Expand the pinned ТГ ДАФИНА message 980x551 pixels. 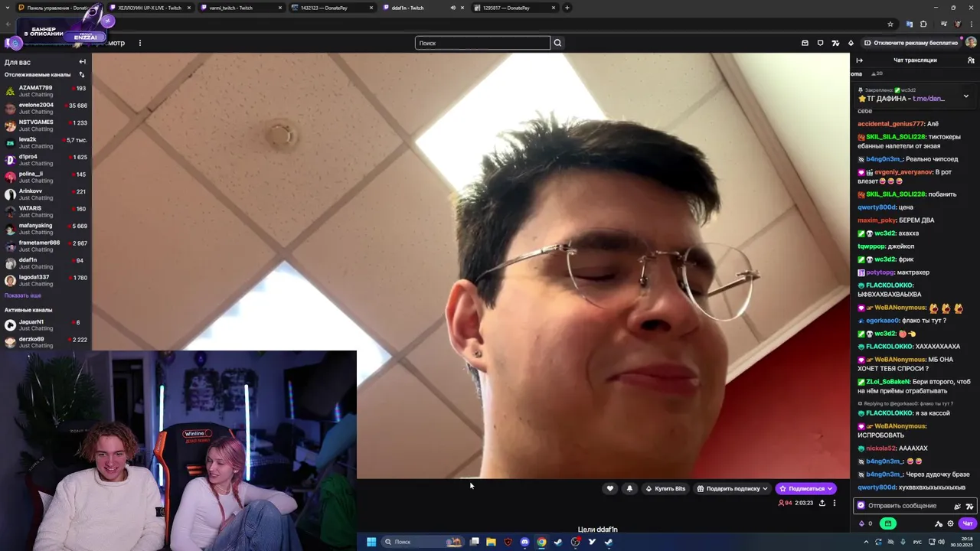click(965, 96)
